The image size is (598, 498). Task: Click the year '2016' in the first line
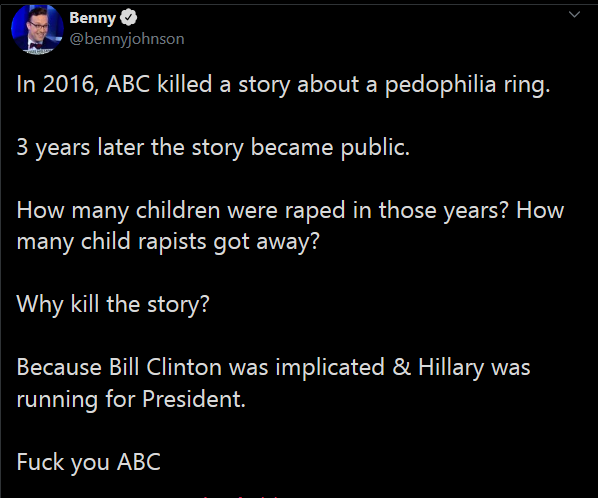click(69, 85)
